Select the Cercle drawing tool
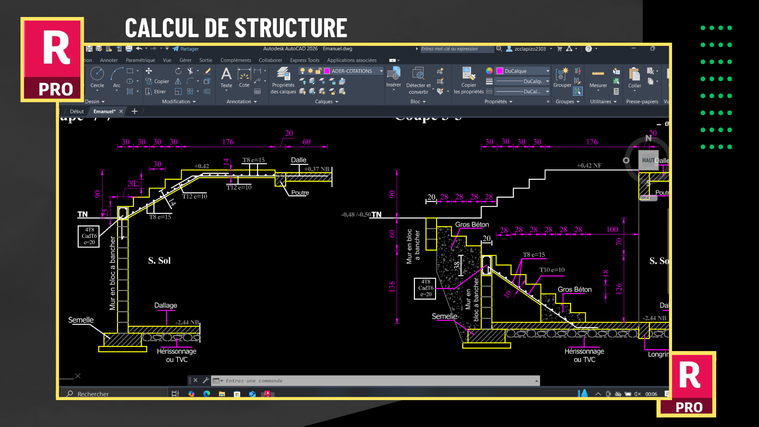 tap(97, 76)
